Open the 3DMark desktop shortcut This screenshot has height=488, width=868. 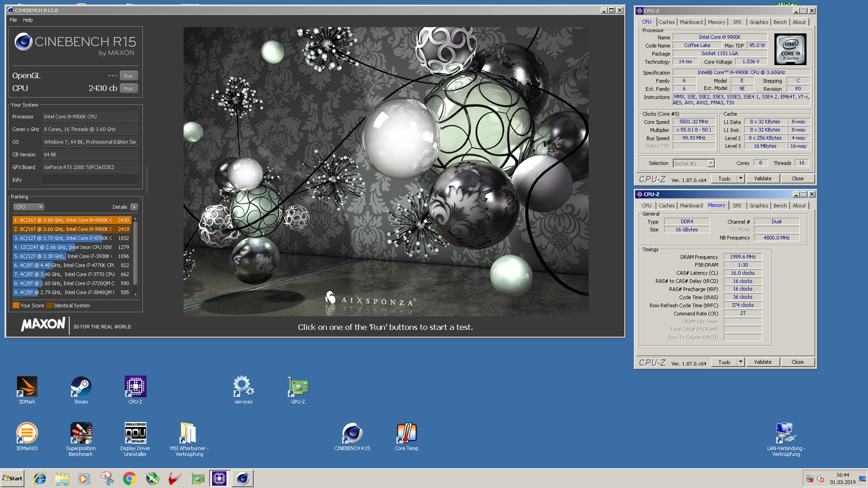pos(27,389)
